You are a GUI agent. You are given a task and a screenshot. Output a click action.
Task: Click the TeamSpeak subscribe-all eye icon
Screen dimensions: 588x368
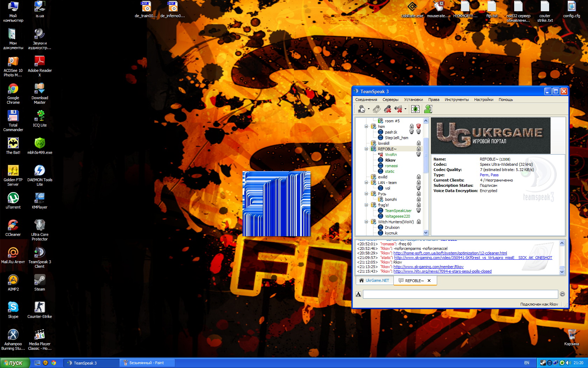(415, 109)
